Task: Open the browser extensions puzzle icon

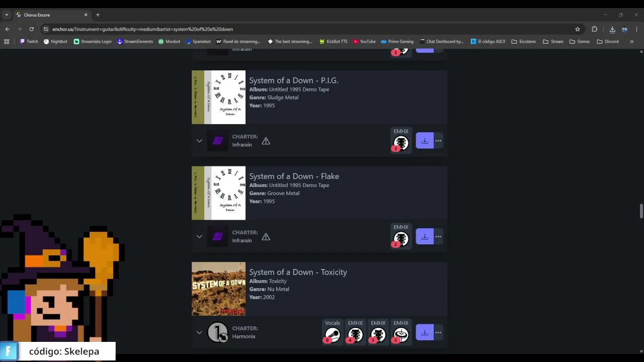Action: pyautogui.click(x=594, y=29)
